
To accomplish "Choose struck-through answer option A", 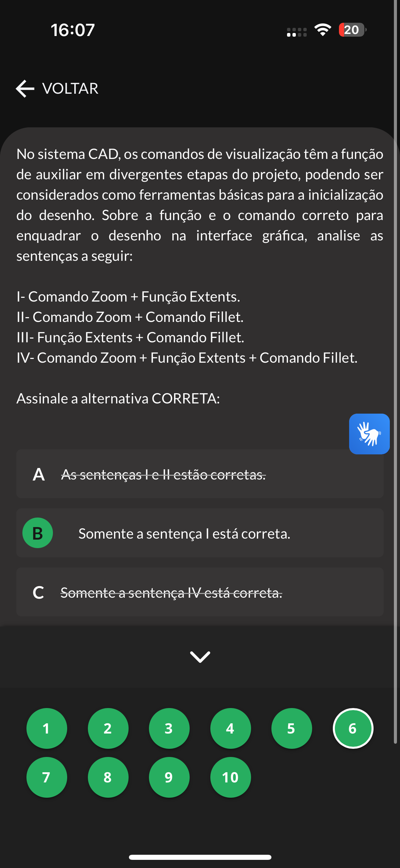I will coord(200,474).
